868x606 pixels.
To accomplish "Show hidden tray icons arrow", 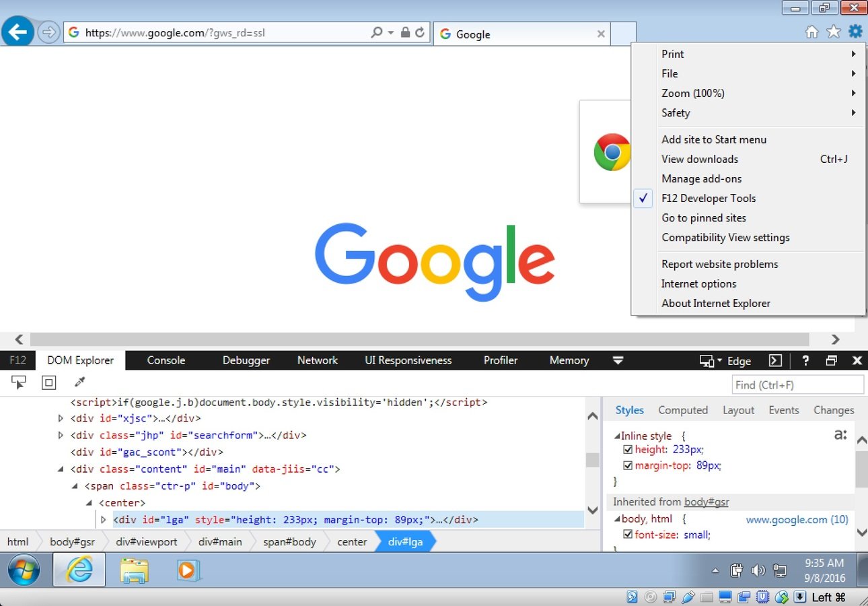I will (715, 571).
